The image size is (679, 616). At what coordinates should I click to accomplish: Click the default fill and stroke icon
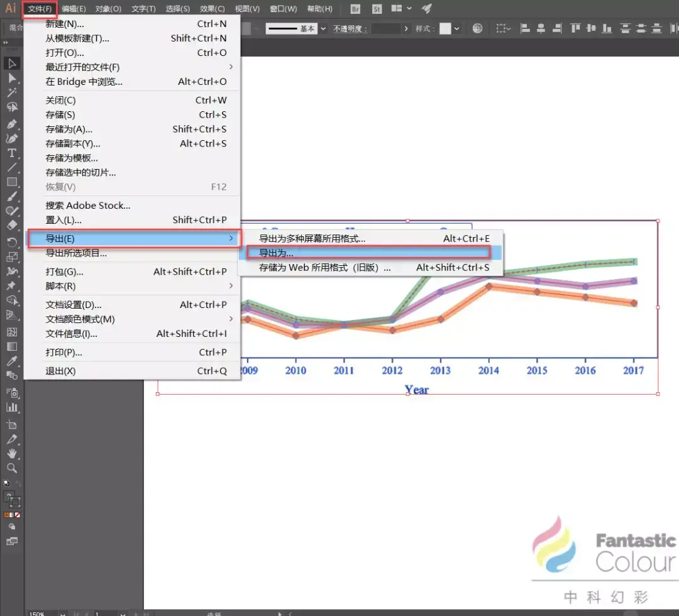6,483
